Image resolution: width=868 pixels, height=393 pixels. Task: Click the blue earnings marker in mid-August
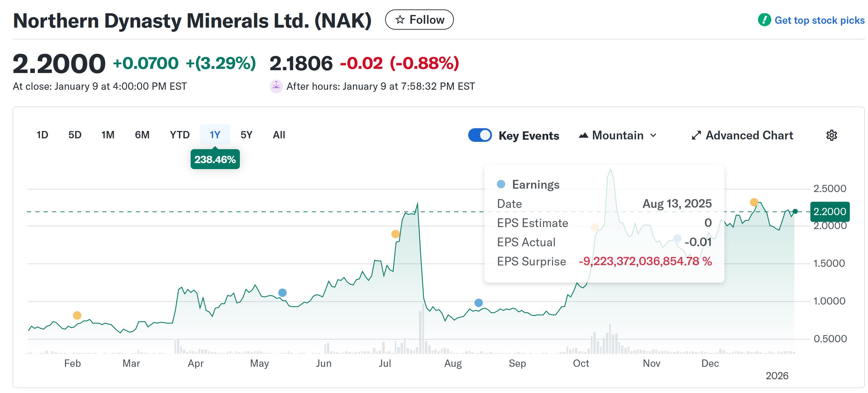pos(479,303)
